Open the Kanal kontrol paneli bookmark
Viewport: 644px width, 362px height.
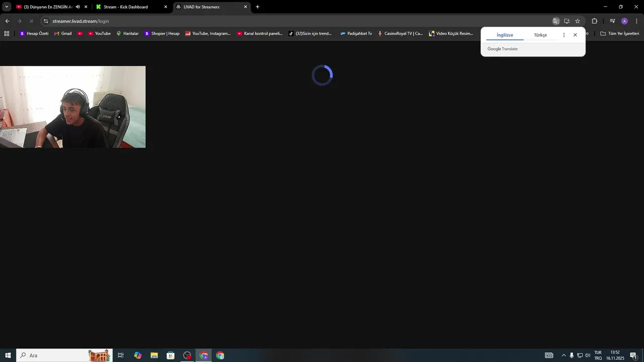(x=260, y=34)
